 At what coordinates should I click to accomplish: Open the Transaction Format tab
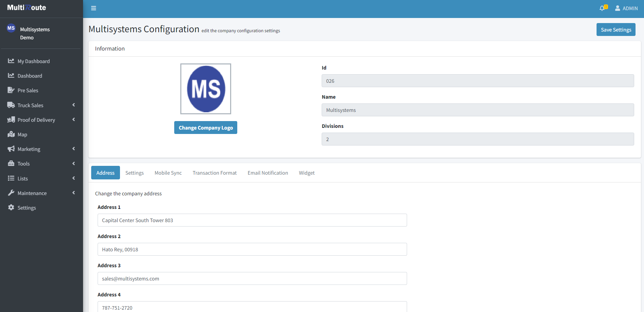pos(214,172)
